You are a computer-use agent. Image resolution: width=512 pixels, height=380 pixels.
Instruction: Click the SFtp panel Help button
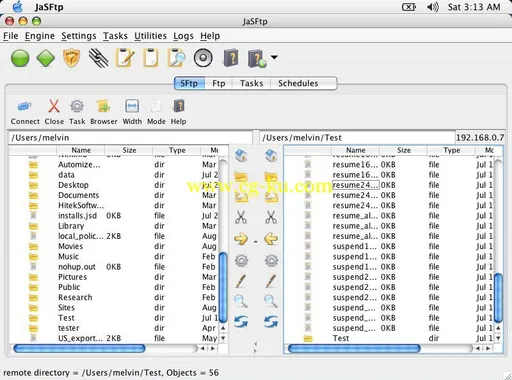point(178,112)
